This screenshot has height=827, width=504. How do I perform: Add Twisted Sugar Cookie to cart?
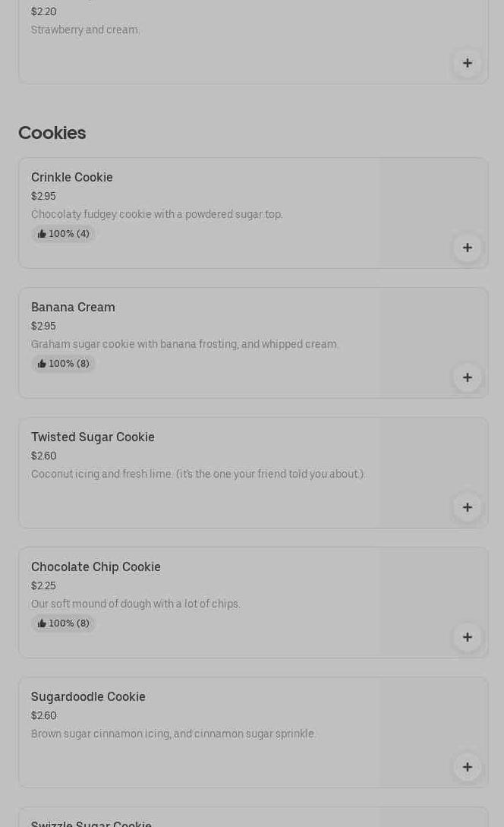coord(467,507)
